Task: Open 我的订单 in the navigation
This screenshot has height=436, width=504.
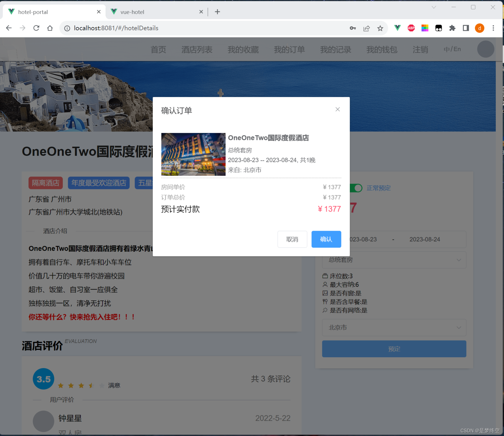Action: click(x=289, y=49)
